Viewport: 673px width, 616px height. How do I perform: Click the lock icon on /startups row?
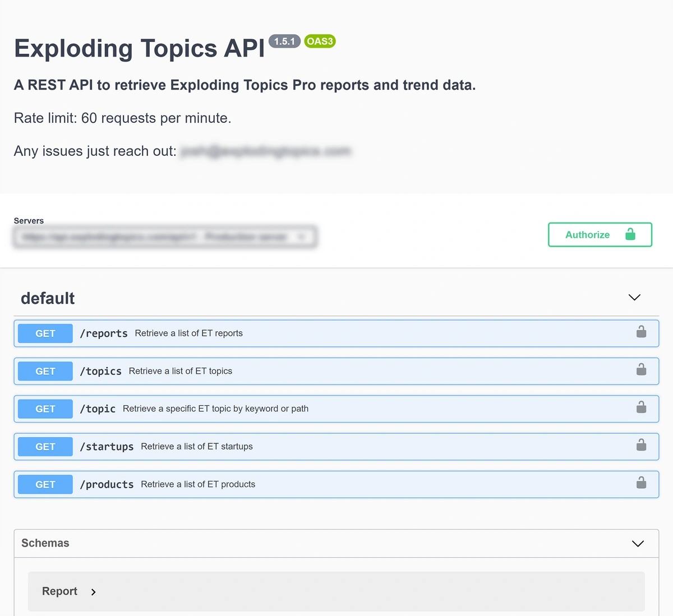point(641,445)
